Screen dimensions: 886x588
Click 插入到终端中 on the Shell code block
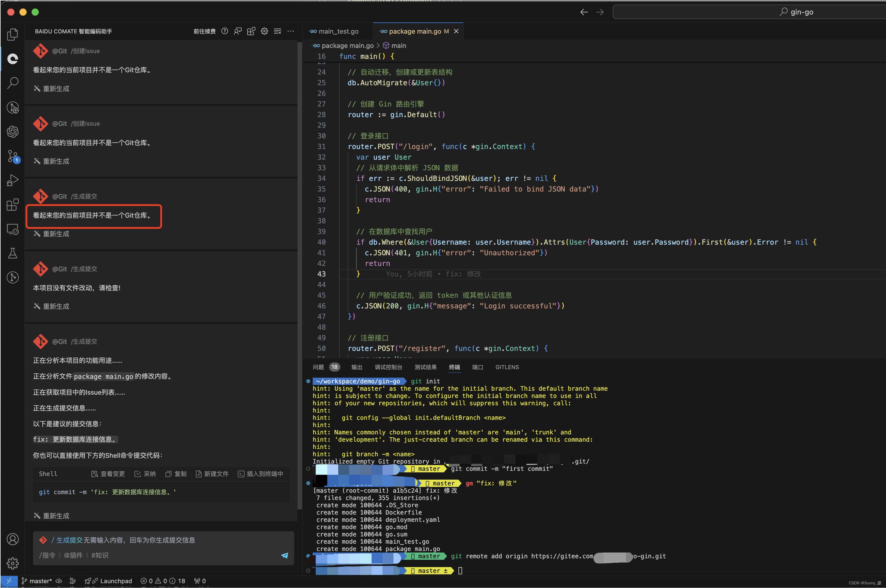261,474
